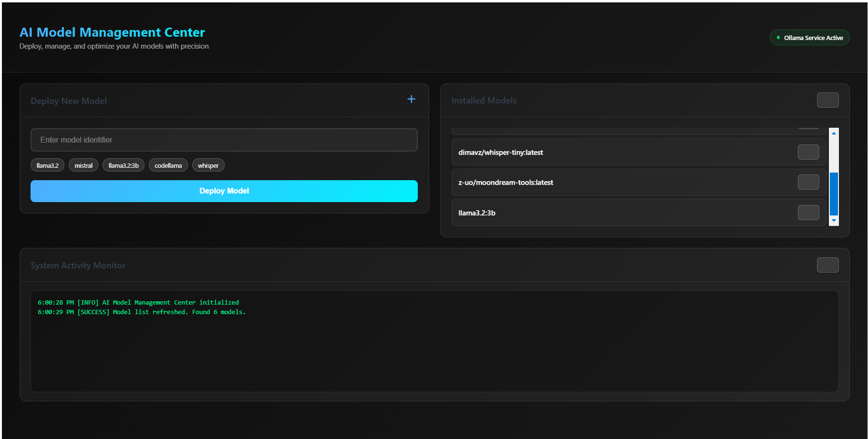Click the log line 'Model list refreshed. Found 6 models.'
Viewport: 868px width, 439px height.
[x=142, y=312]
